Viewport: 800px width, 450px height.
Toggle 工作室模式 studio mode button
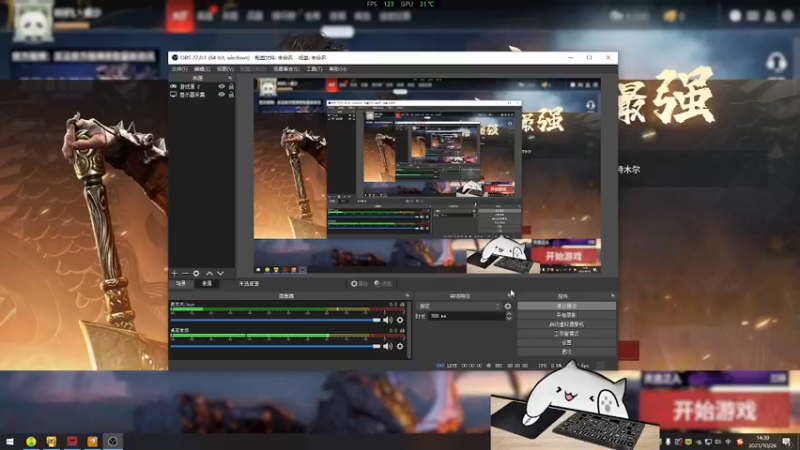566,334
